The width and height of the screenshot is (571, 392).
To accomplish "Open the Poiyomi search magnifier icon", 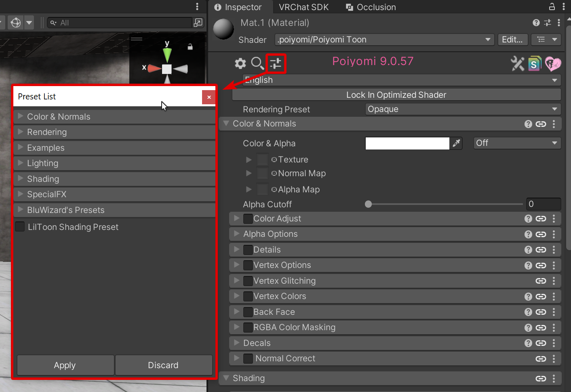I will (257, 63).
